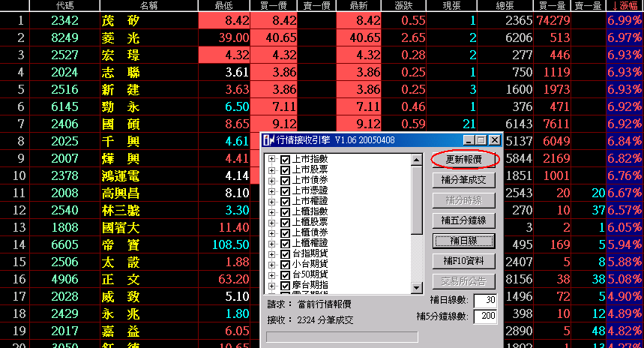
Task: Click the 補5分鐘線數 input field
Action: pyautogui.click(x=485, y=316)
